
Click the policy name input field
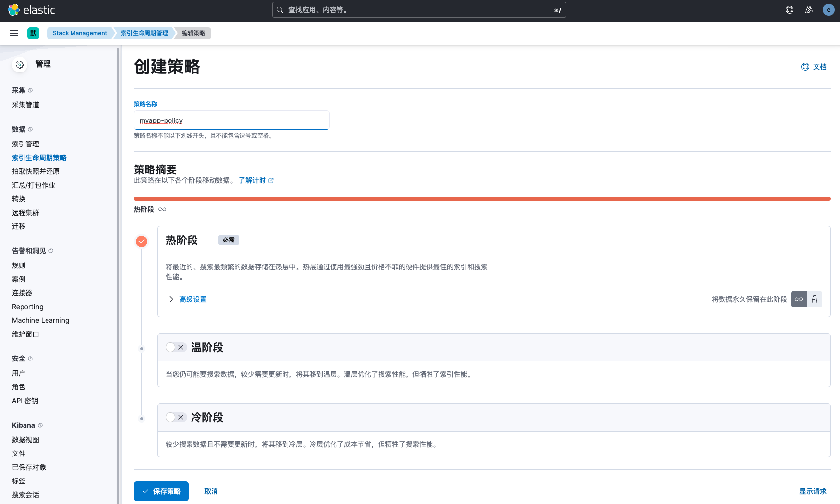tap(232, 120)
